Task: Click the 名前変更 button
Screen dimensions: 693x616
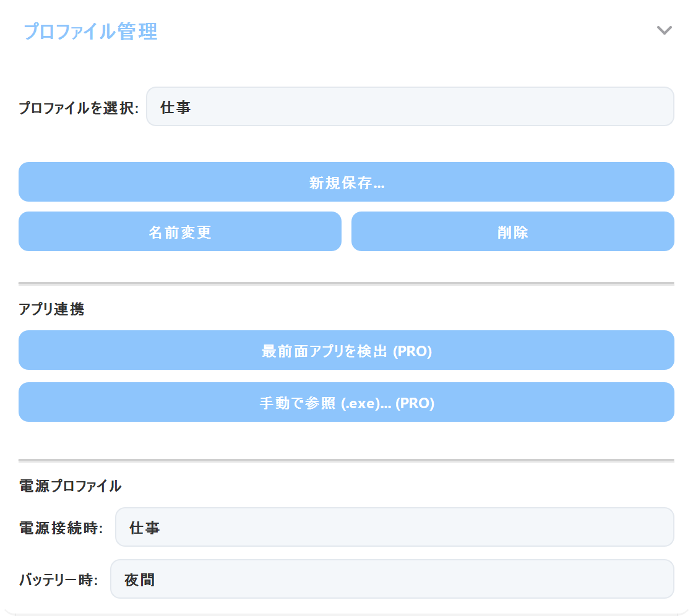Action: 180,231
